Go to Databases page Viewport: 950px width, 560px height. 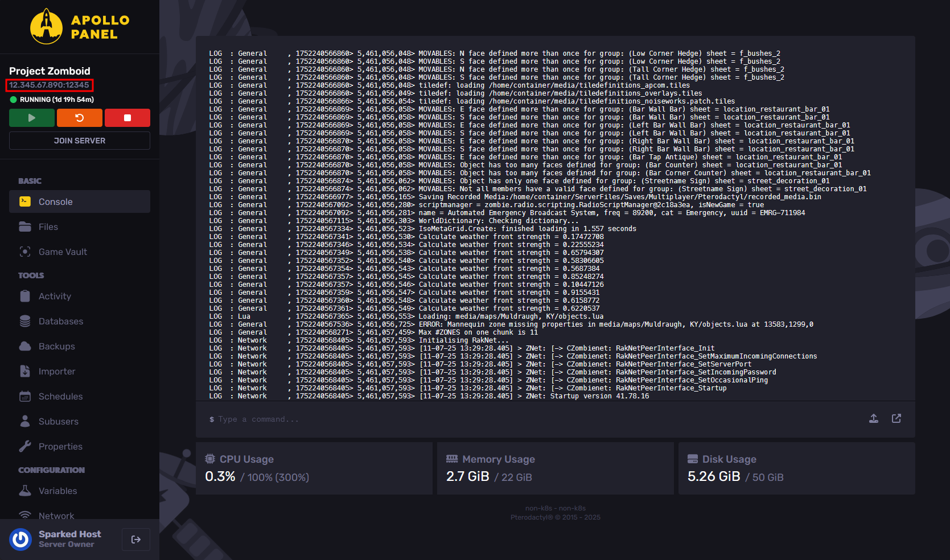(x=80, y=321)
